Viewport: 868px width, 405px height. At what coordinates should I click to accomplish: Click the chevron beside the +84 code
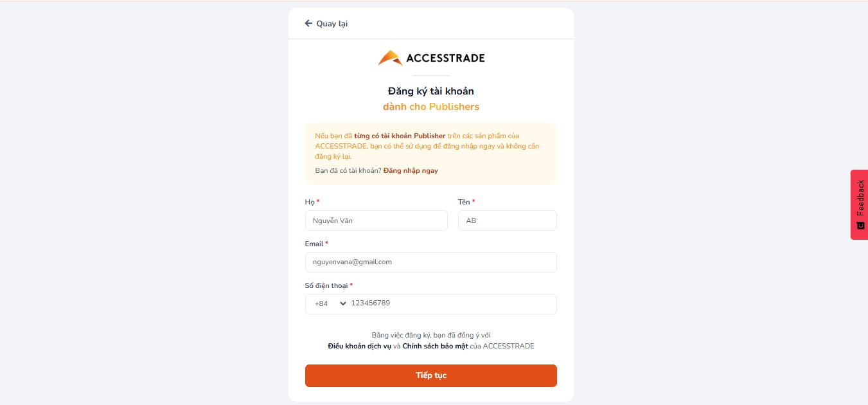click(x=342, y=303)
